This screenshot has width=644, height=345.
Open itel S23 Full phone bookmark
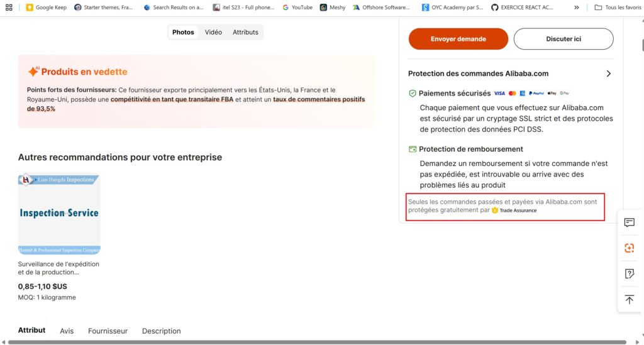pyautogui.click(x=243, y=8)
